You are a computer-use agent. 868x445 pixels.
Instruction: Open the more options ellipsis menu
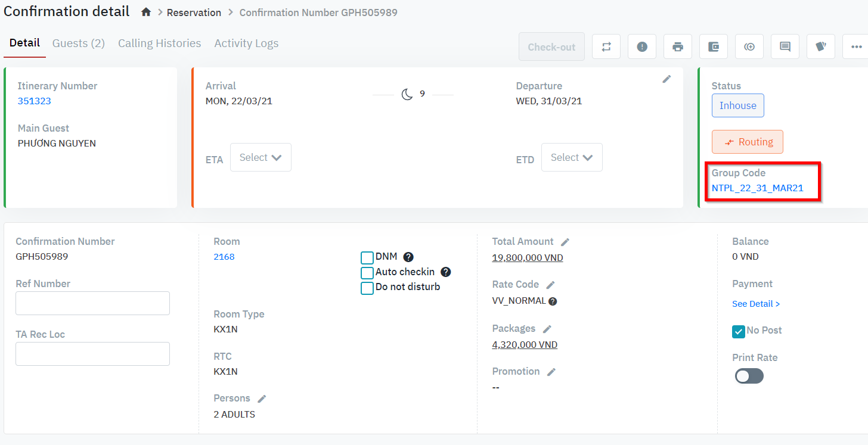[x=856, y=46]
